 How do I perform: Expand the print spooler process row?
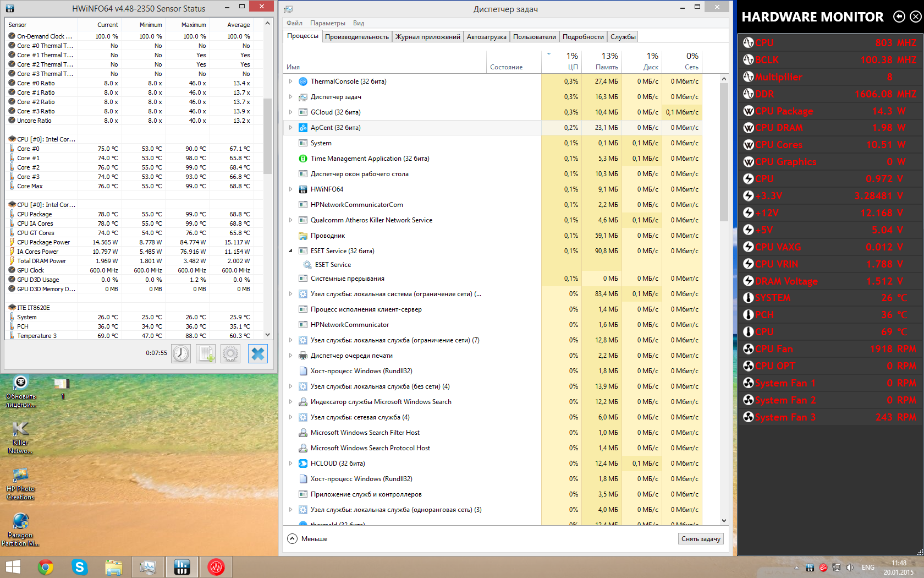pos(291,356)
